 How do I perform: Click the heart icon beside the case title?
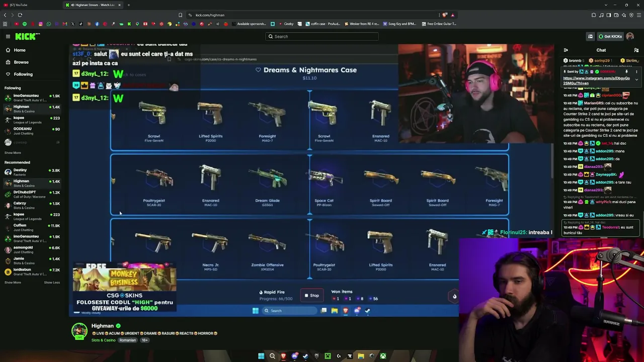[258, 70]
